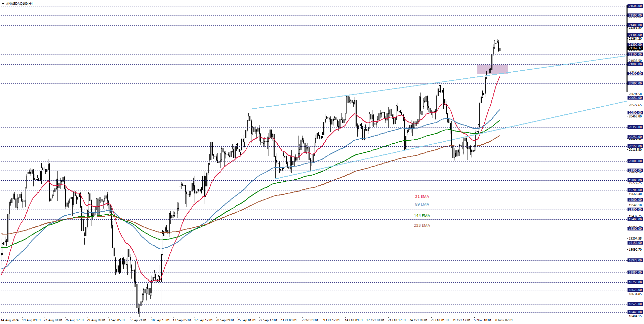Click the 21264.20 axis price value
Screen dimensions: 644x324
tap(635, 39)
